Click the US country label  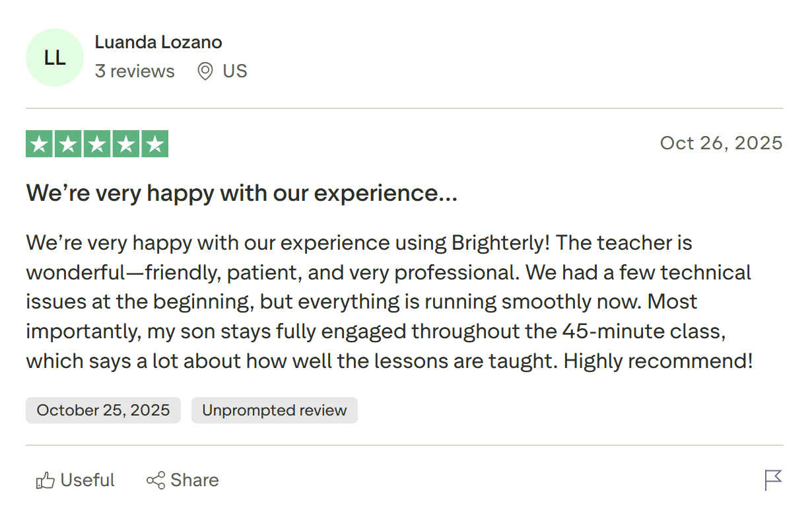point(235,71)
